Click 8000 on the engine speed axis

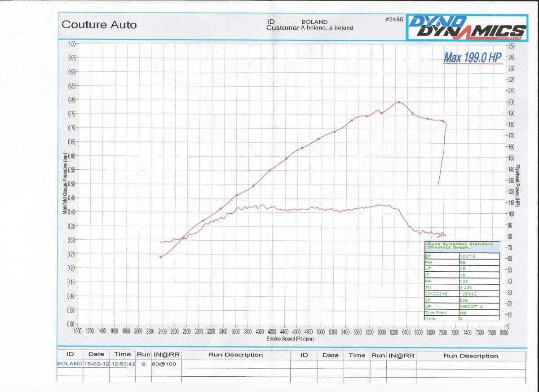[x=504, y=331]
